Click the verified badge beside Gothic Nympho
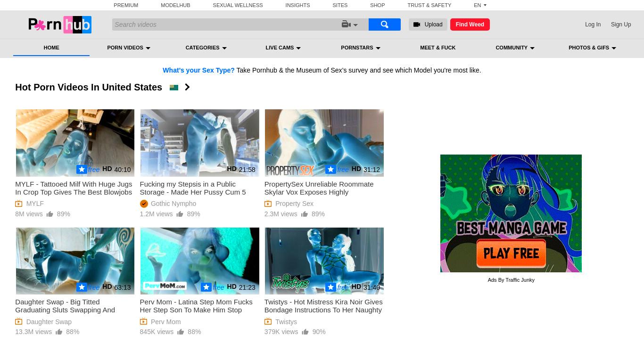The height and width of the screenshot is (343, 644). (144, 204)
